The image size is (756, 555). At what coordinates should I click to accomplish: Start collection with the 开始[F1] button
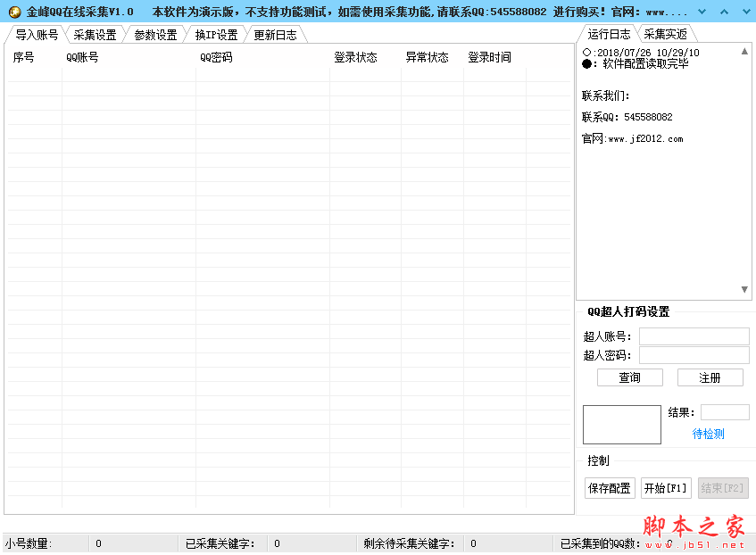(666, 488)
